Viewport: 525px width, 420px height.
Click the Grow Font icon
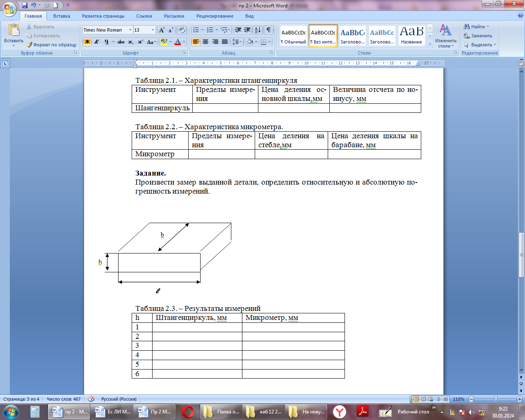tap(162, 30)
